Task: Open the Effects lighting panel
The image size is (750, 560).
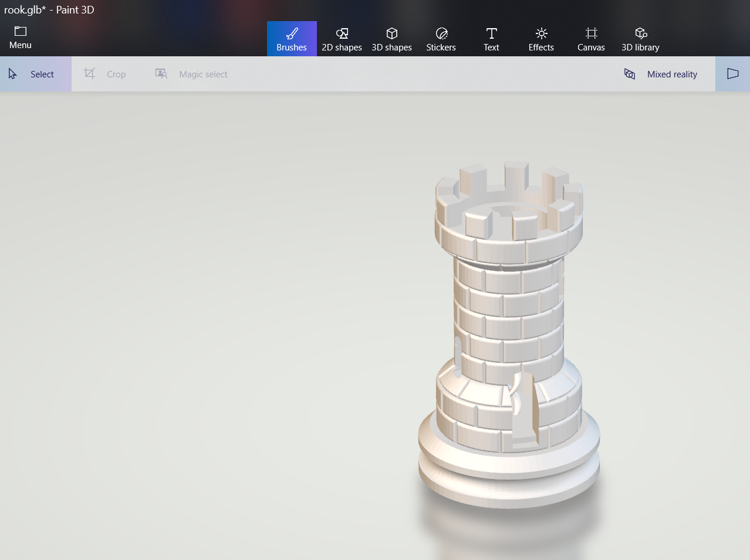Action: [540, 39]
